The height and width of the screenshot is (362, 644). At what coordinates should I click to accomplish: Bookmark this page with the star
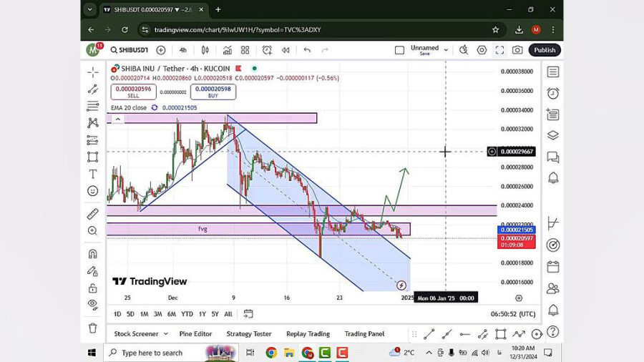[496, 29]
